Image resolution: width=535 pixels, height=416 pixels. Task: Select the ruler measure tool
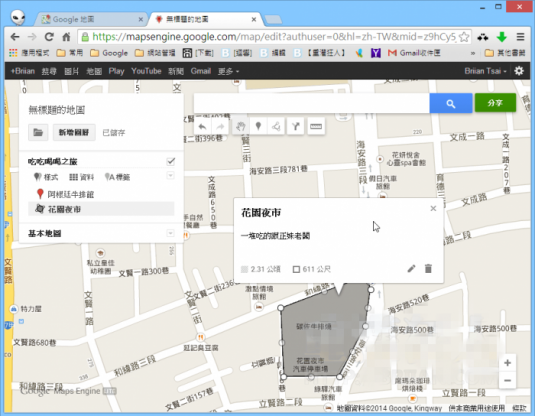tap(316, 127)
